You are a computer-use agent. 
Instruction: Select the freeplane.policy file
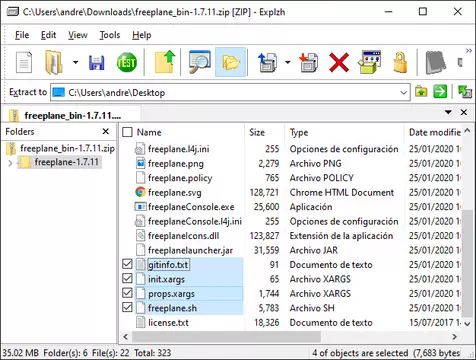point(180,178)
